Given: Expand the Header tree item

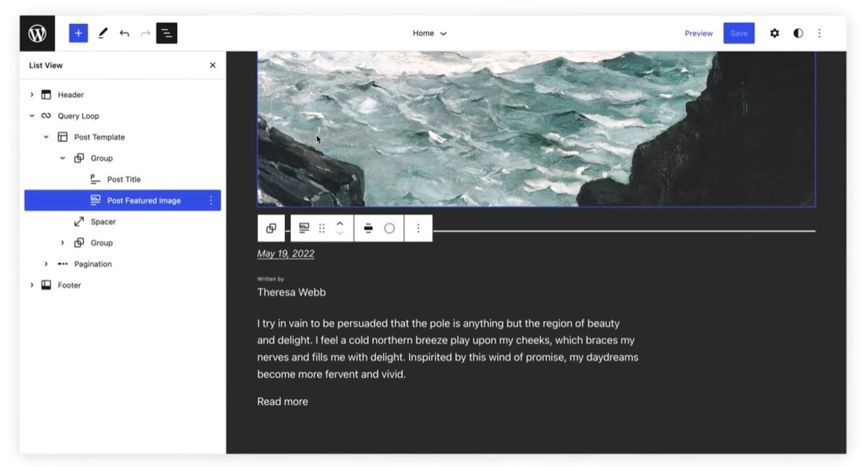Looking at the screenshot, I should [32, 95].
